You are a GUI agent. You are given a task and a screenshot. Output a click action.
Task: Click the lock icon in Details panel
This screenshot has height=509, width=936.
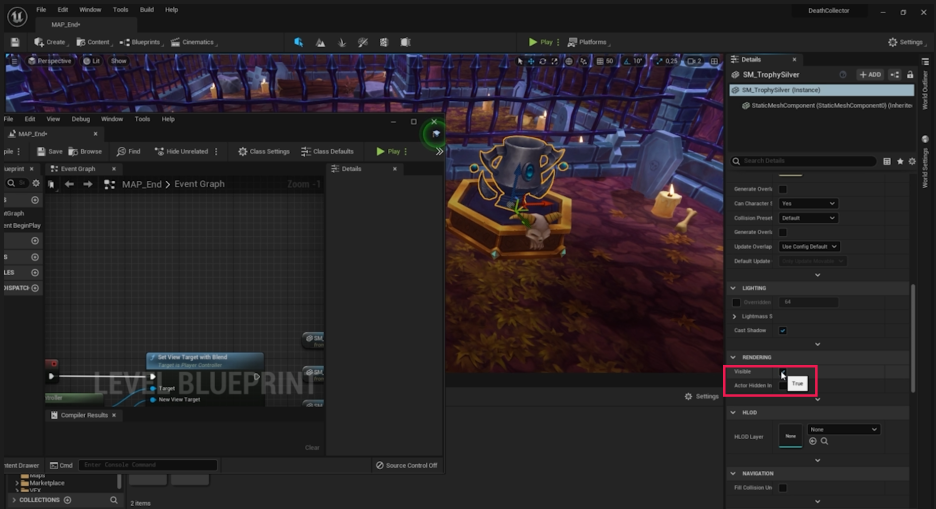click(910, 75)
